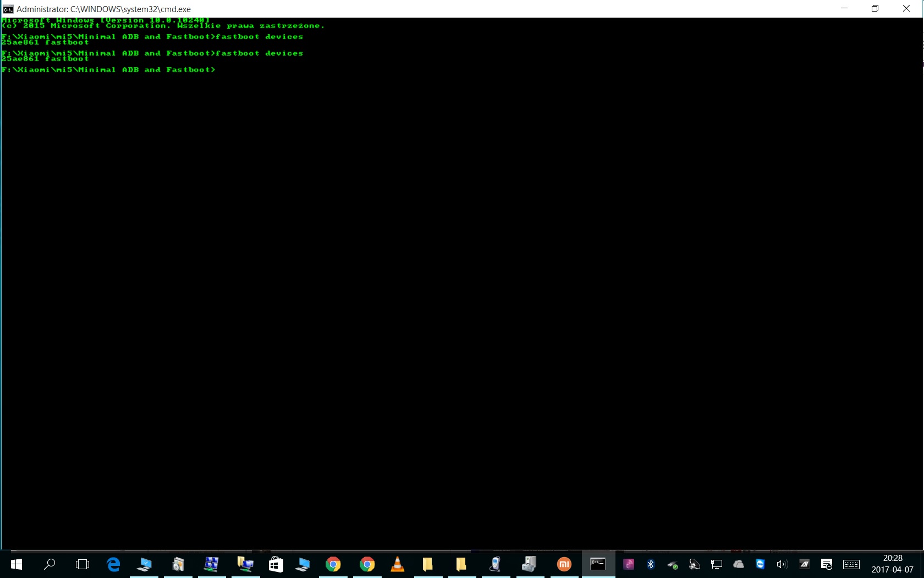Viewport: 924px width, 578px height.
Task: Toggle the touch keyboard tray button
Action: coord(851,564)
